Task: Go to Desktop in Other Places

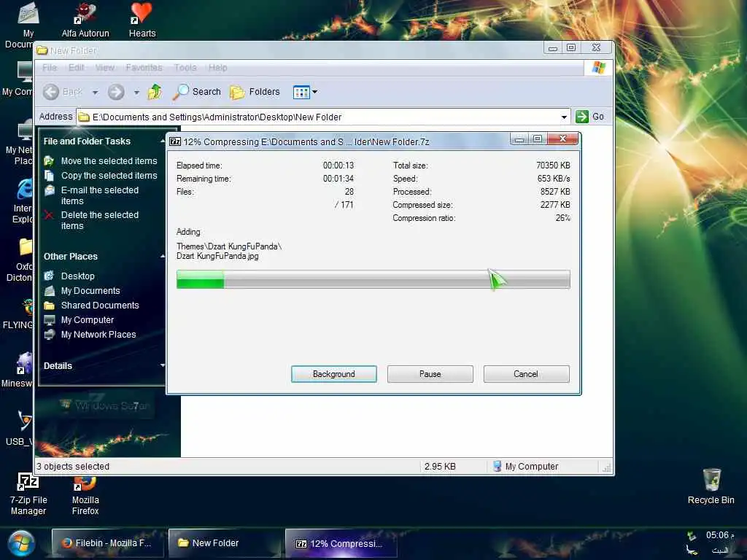Action: point(77,276)
